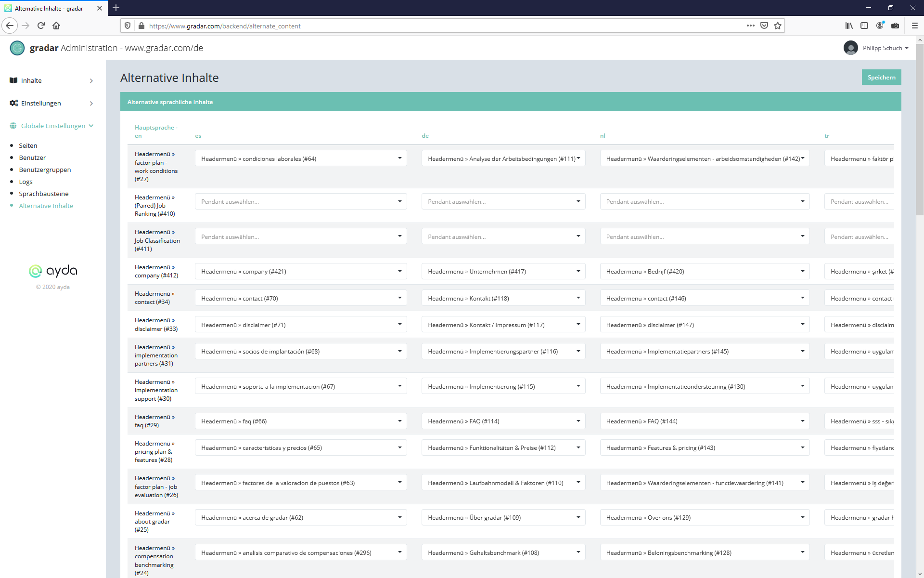Click the screenshot camera toolbar icon

(895, 26)
